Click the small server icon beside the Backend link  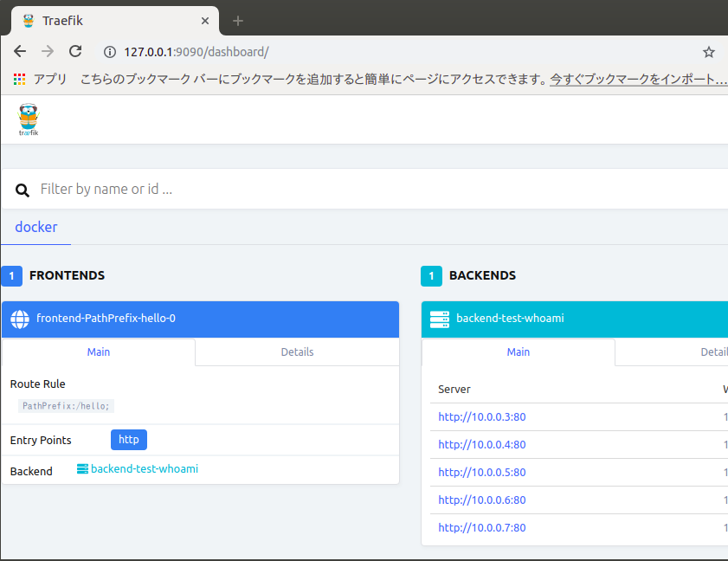(82, 469)
